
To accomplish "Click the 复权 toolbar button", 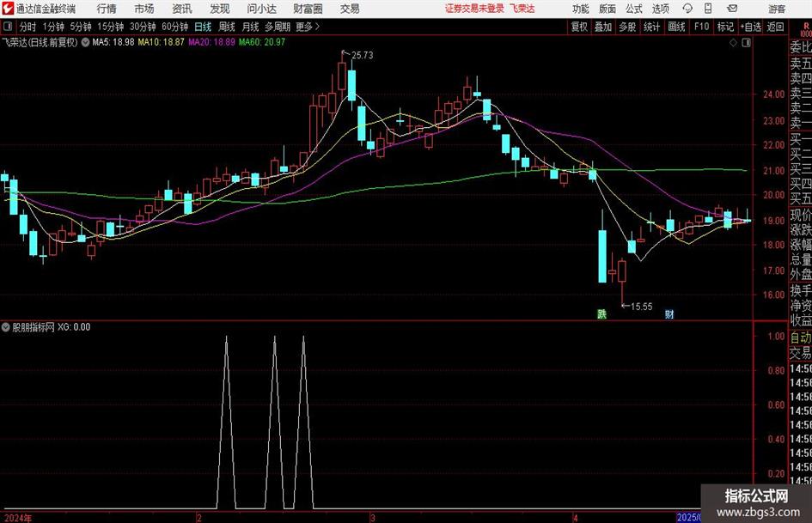I will coord(579,27).
